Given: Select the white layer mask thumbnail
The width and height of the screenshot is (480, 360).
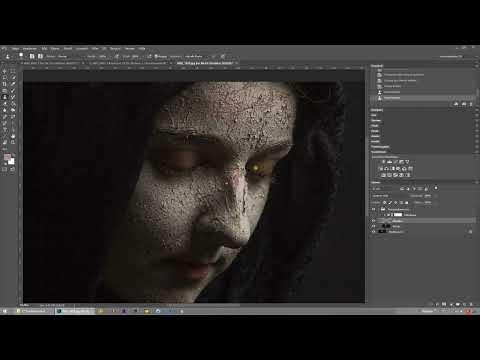Looking at the screenshot, I should tap(398, 215).
